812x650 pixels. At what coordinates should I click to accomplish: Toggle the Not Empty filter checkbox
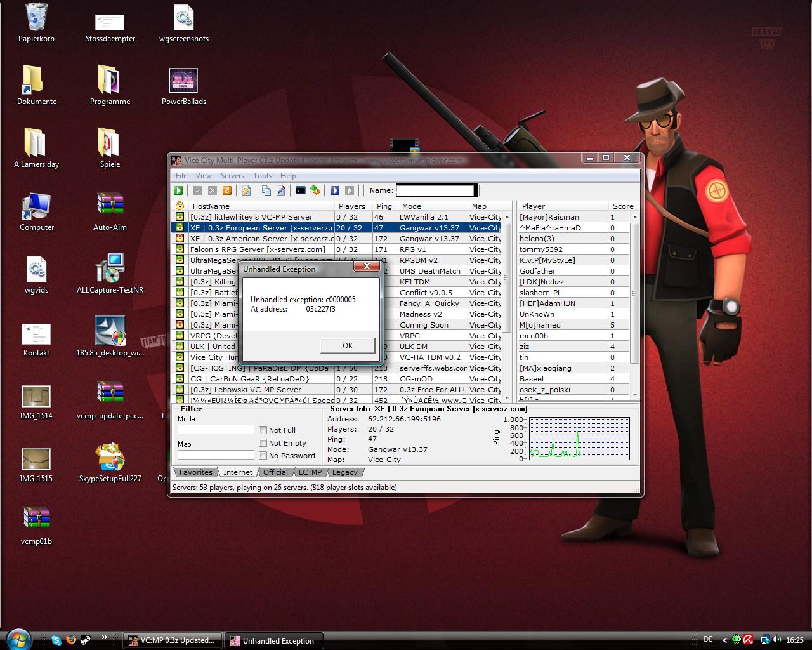(x=263, y=443)
